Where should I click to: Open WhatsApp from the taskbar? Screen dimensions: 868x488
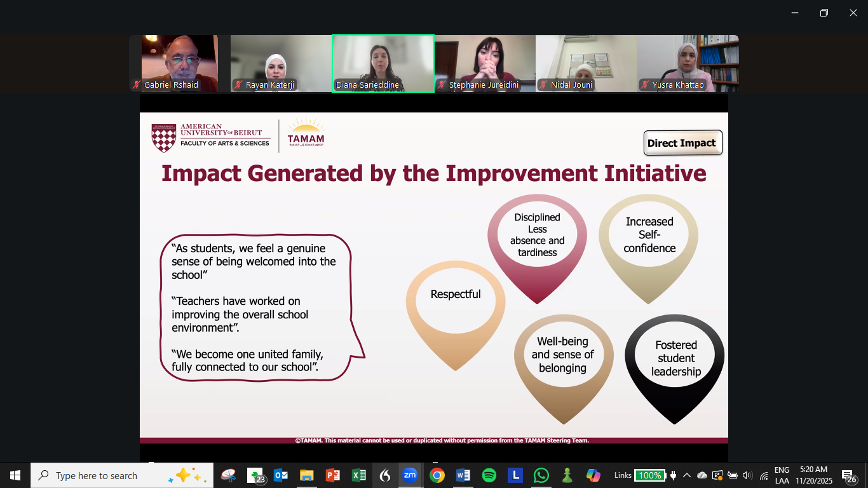[x=541, y=475]
